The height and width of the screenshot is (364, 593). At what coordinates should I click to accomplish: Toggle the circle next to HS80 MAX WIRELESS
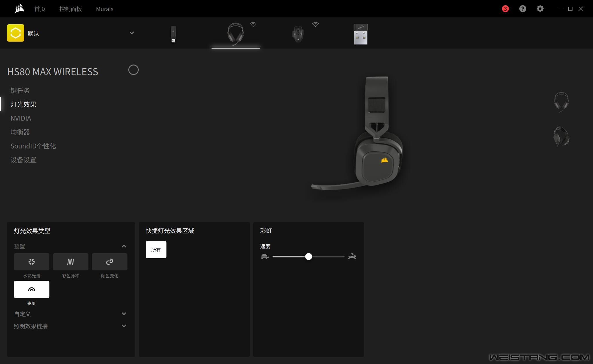(134, 70)
